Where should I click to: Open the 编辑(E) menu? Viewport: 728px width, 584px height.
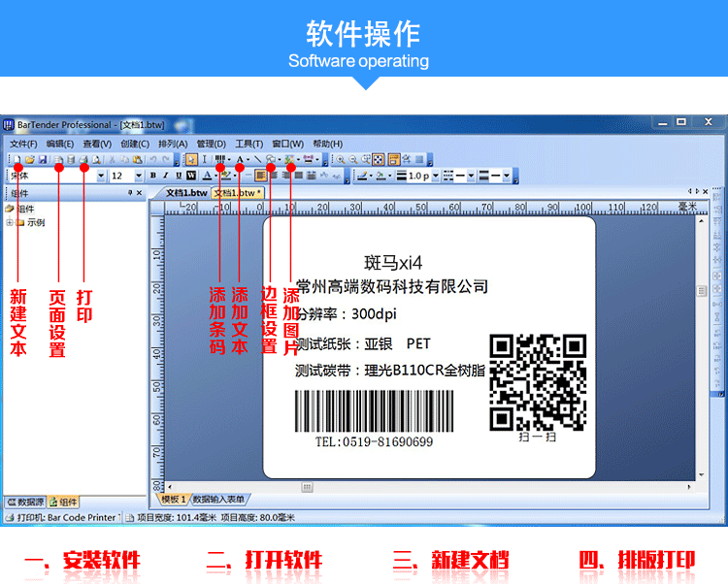coord(60,144)
